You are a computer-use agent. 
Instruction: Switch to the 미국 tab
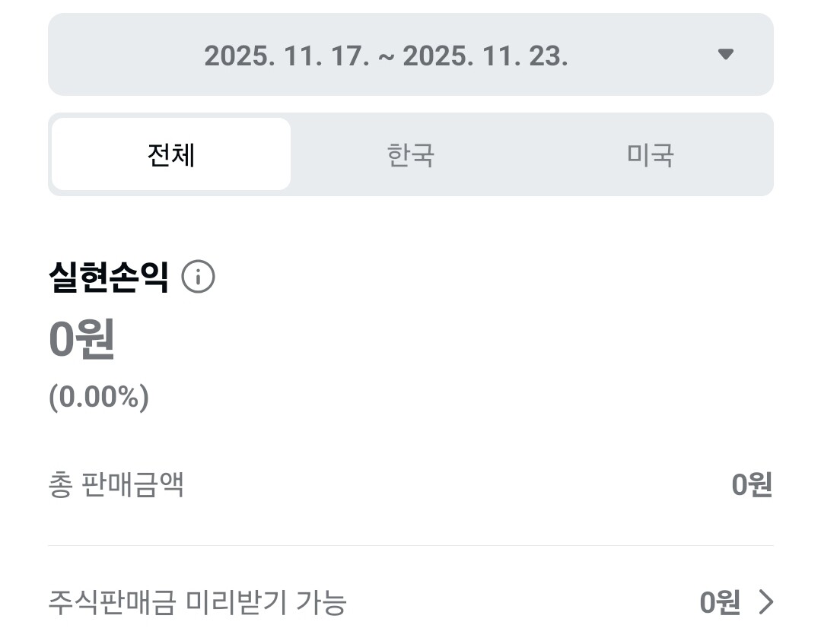pos(651,154)
